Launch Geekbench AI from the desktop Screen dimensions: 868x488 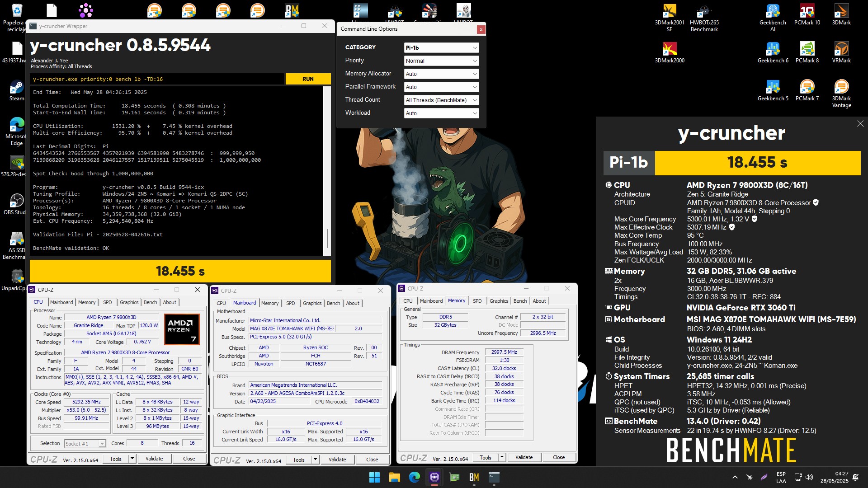773,18
